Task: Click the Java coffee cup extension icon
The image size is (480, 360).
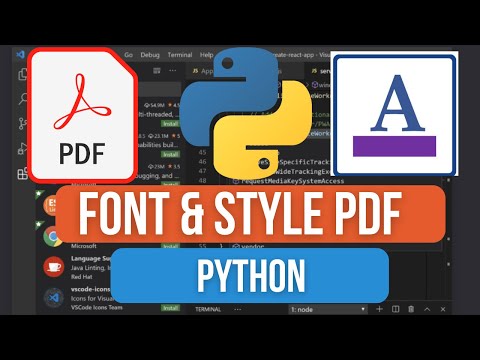Action: [54, 267]
